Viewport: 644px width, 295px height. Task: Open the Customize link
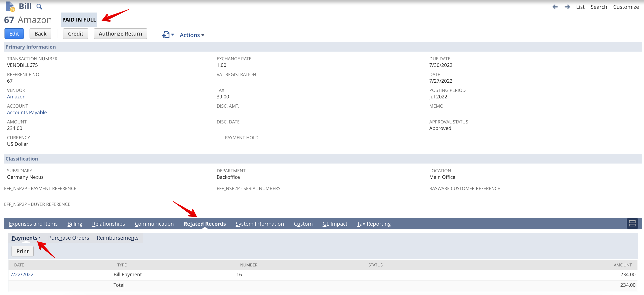coord(626,7)
